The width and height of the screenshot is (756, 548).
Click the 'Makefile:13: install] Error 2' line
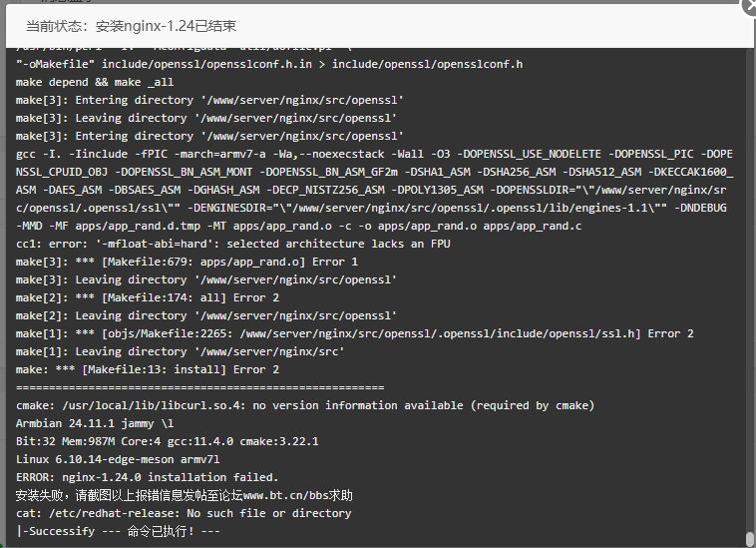[147, 369]
